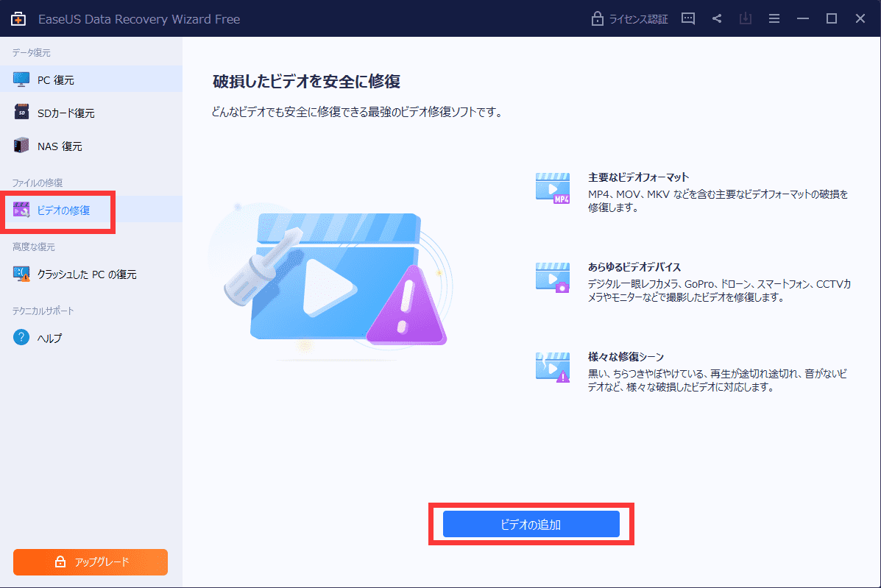881x588 pixels.
Task: Click the camera video device icon
Action: (553, 277)
